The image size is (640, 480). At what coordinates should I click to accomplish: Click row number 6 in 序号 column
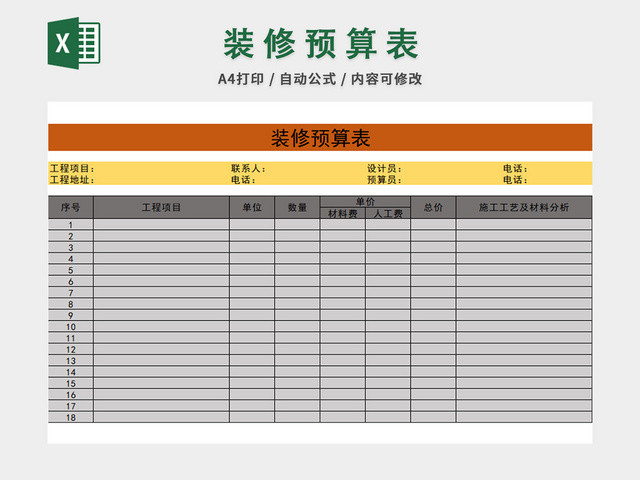click(71, 281)
